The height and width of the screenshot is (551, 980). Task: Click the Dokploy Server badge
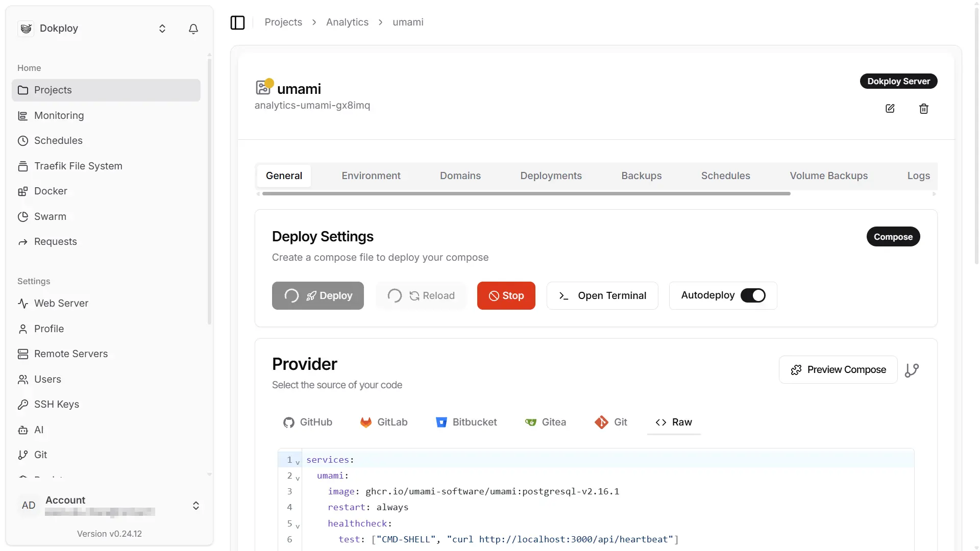point(898,81)
